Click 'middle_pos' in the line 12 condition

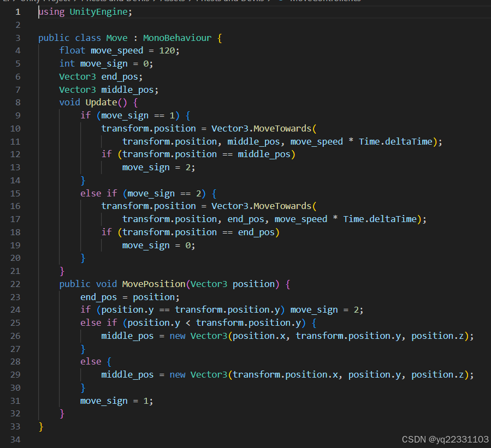tap(264, 154)
